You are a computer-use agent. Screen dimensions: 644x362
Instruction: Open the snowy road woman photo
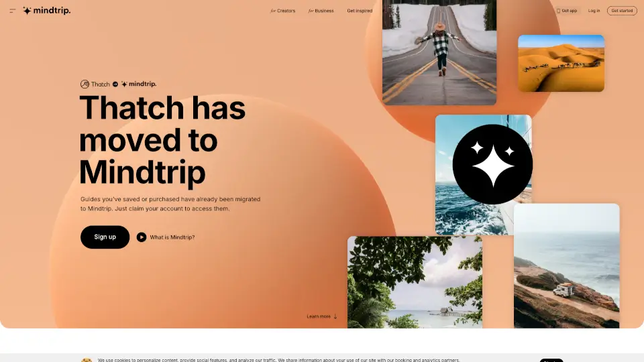[x=439, y=54]
